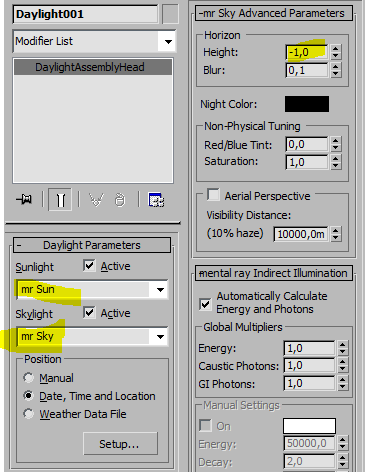Toggle the Manual Settings On checkbox
The width and height of the screenshot is (365, 472).
tap(205, 425)
